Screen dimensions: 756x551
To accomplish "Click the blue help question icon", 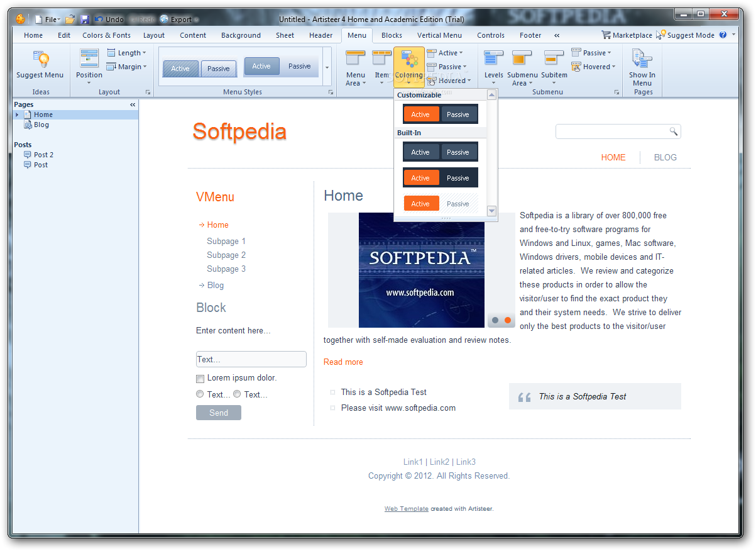I will point(723,35).
